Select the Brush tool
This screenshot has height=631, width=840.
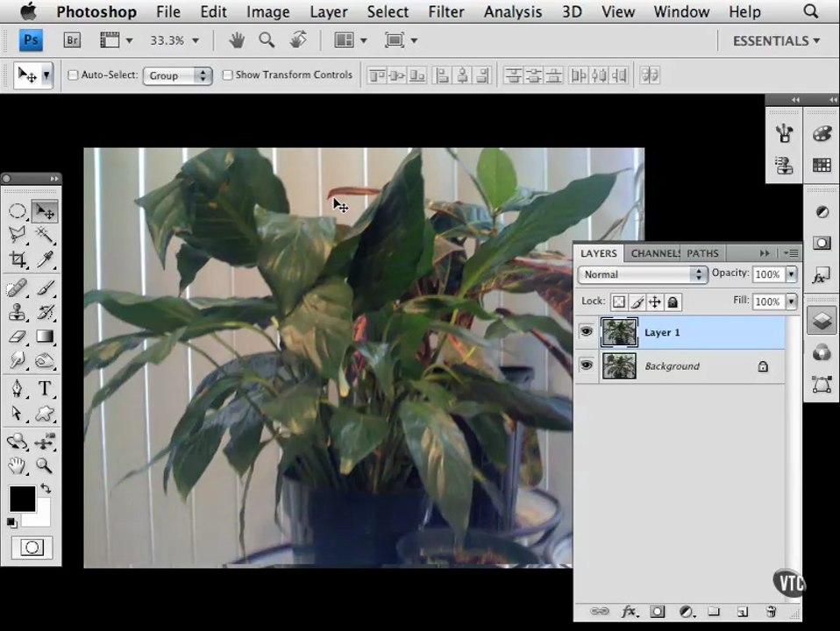coord(45,288)
